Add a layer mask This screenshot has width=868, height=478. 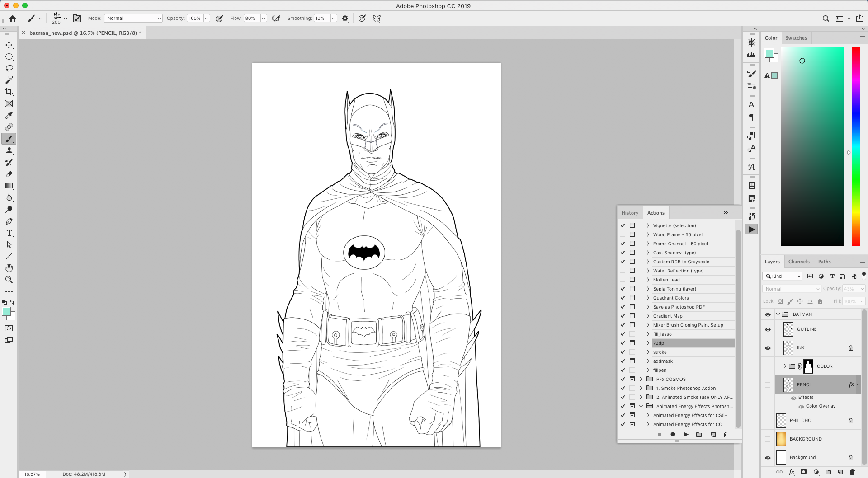click(x=804, y=472)
